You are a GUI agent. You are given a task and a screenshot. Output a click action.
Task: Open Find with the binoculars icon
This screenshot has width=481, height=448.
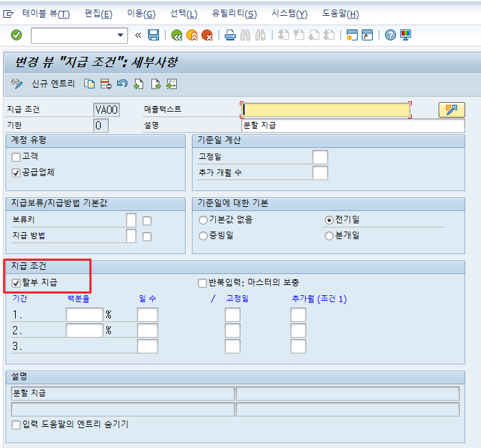245,35
